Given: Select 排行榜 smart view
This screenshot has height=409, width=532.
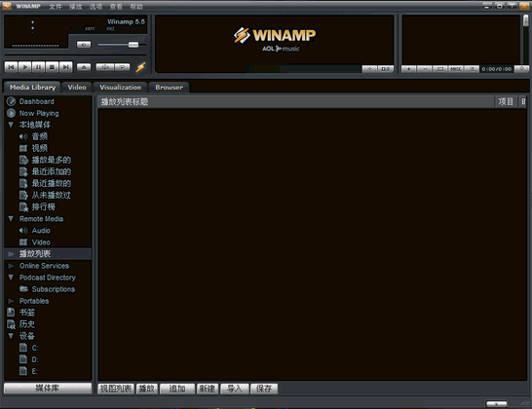Looking at the screenshot, I should point(44,206).
